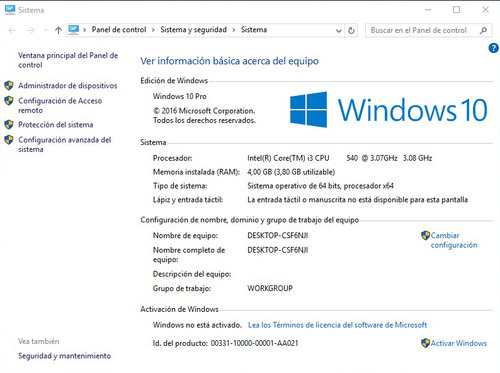The height and width of the screenshot is (373, 500).
Task: Click the Ver información básica acerca del equipo heading
Action: [229, 61]
